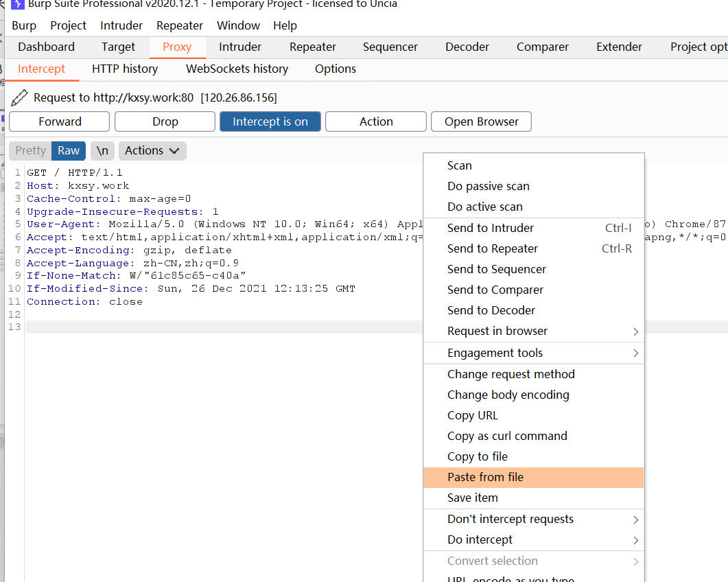The image size is (728, 582).
Task: Choose Copy URL
Action: [533, 415]
